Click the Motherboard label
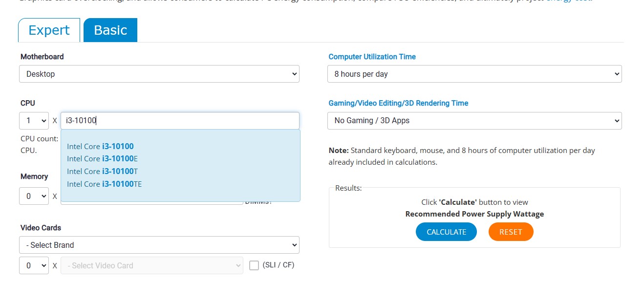 [x=42, y=57]
